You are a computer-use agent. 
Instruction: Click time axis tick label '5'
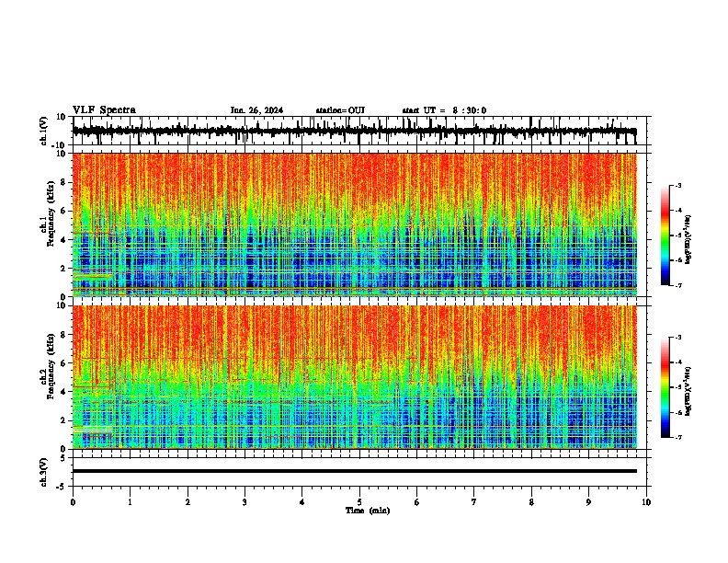(359, 502)
